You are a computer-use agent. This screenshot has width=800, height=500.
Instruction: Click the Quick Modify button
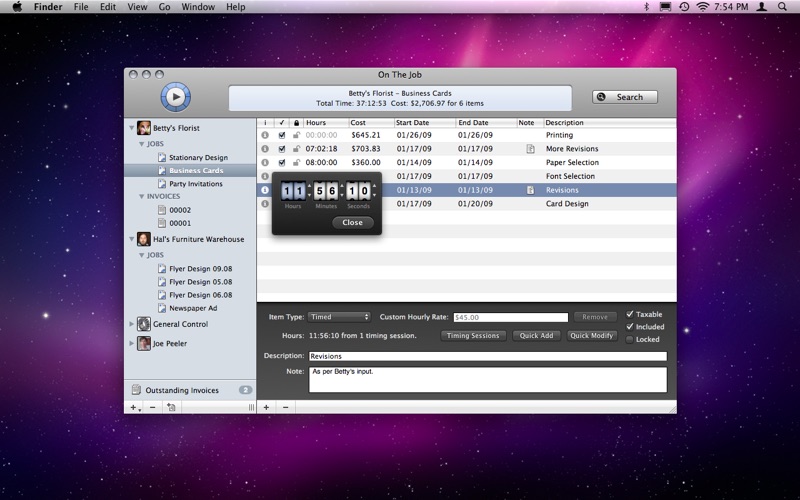pos(592,336)
